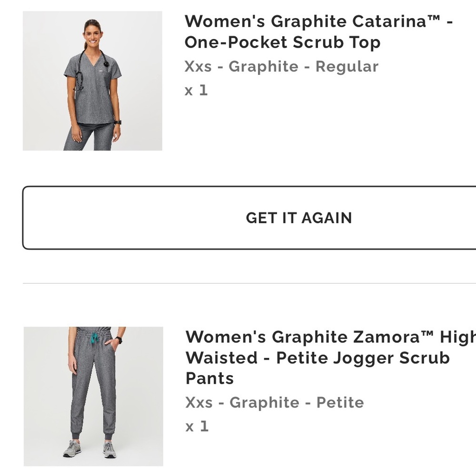Image resolution: width=476 pixels, height=476 pixels.
Task: Select the Xxs Graphite Petite variant text
Action: click(x=274, y=402)
